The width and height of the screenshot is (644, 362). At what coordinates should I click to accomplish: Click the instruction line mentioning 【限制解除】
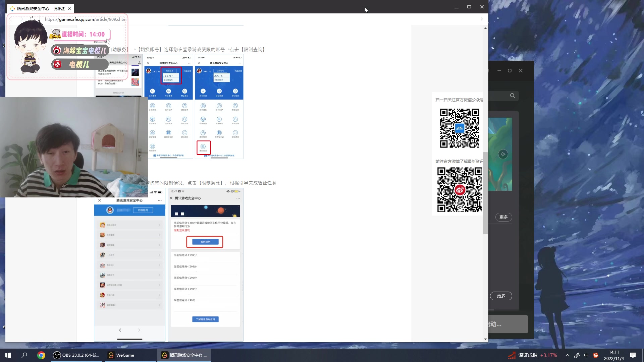[x=211, y=183]
